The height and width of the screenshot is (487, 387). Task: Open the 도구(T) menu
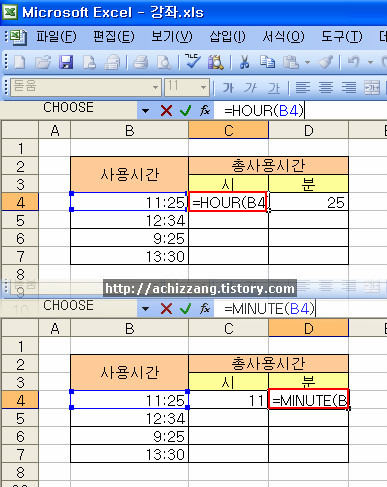(341, 37)
